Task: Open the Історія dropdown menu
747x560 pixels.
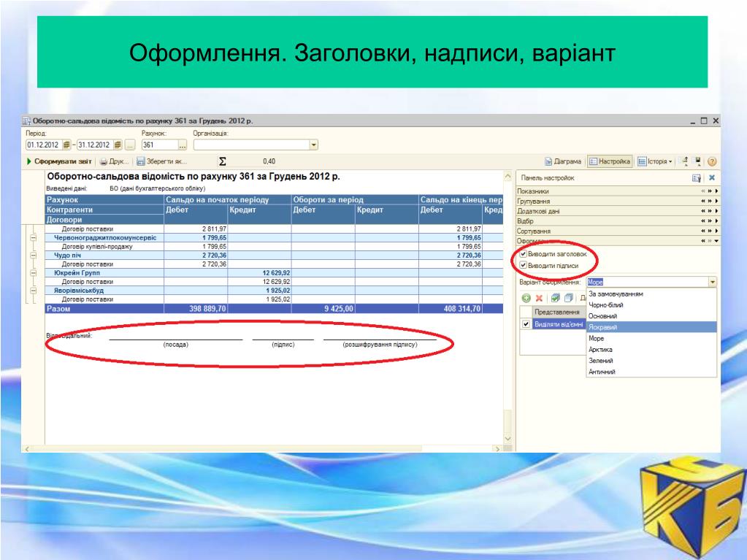Action: [654, 161]
